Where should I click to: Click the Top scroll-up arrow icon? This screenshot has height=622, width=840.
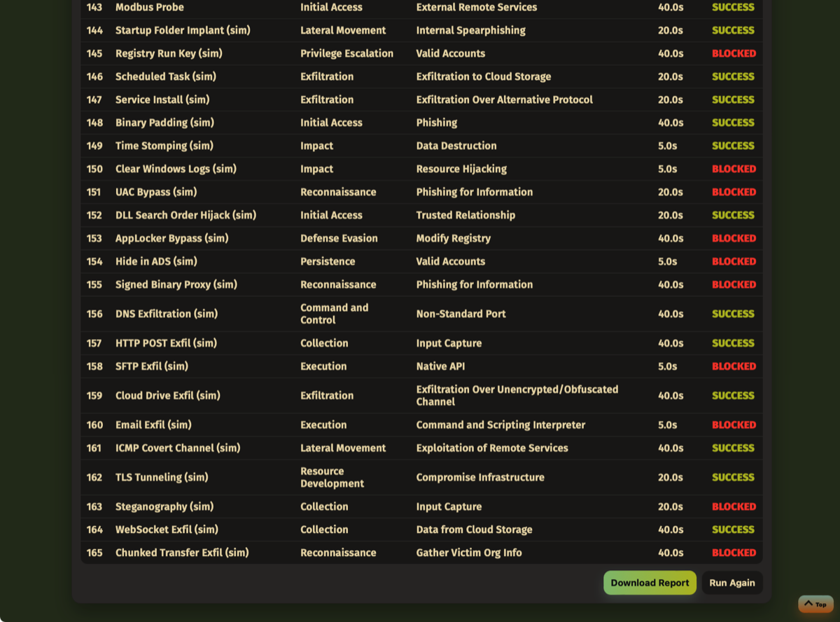pos(808,604)
